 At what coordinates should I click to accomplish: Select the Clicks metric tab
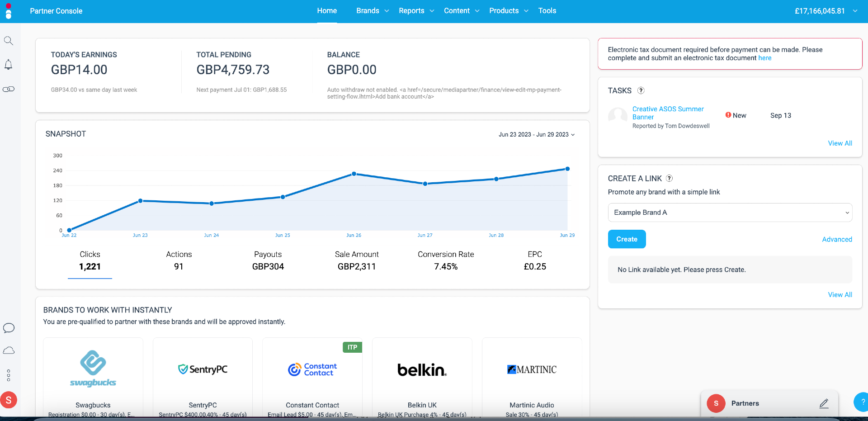[x=90, y=261]
